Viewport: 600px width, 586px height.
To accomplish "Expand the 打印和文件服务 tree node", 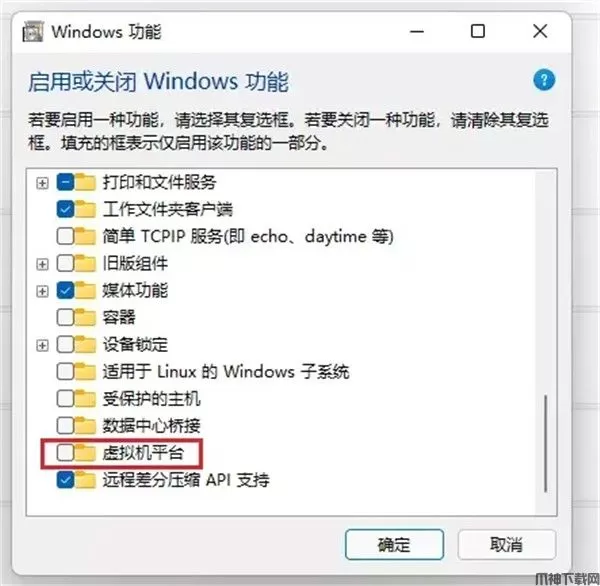I will 42,183.
